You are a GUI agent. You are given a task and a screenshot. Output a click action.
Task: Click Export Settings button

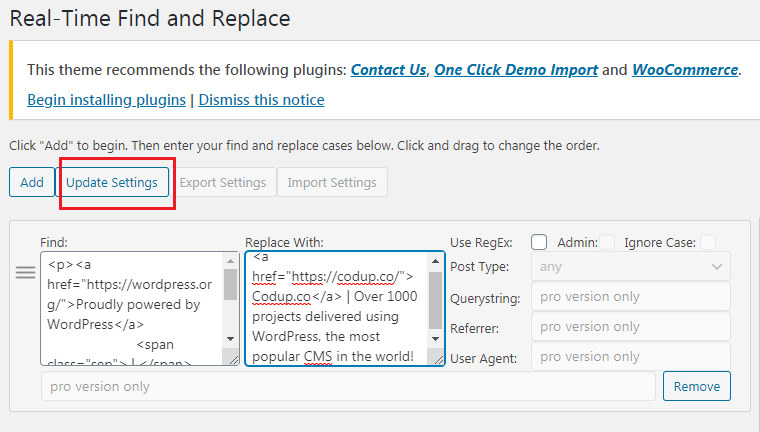[x=223, y=182]
